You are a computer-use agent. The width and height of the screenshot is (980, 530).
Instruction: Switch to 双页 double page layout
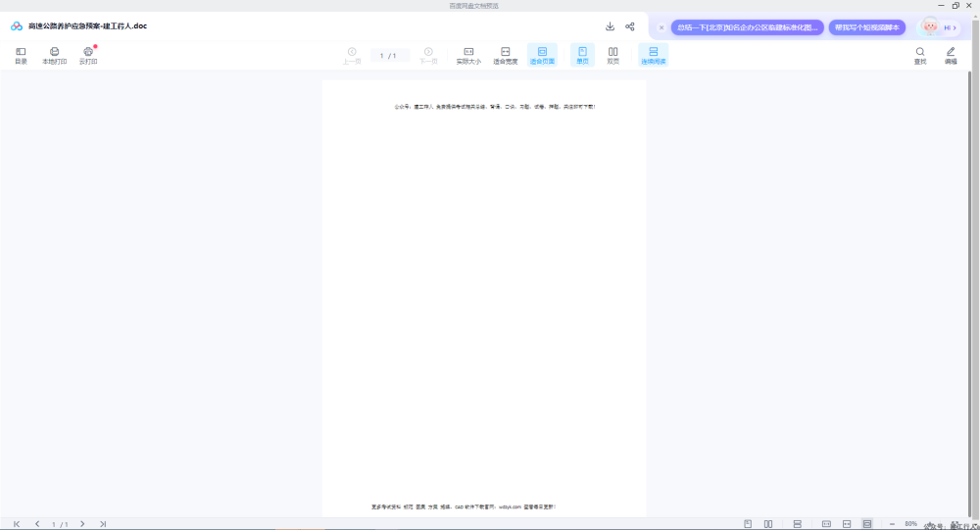[x=613, y=56]
